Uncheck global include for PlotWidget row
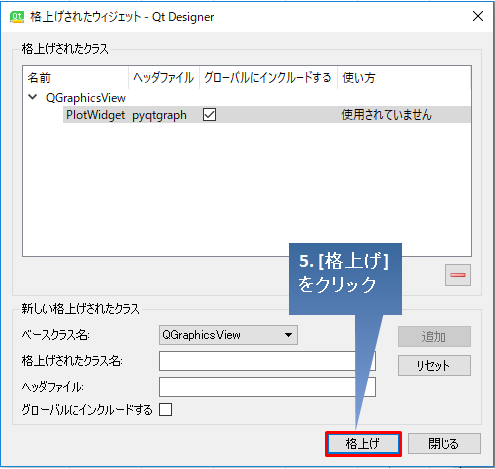495x469 pixels. [x=209, y=115]
